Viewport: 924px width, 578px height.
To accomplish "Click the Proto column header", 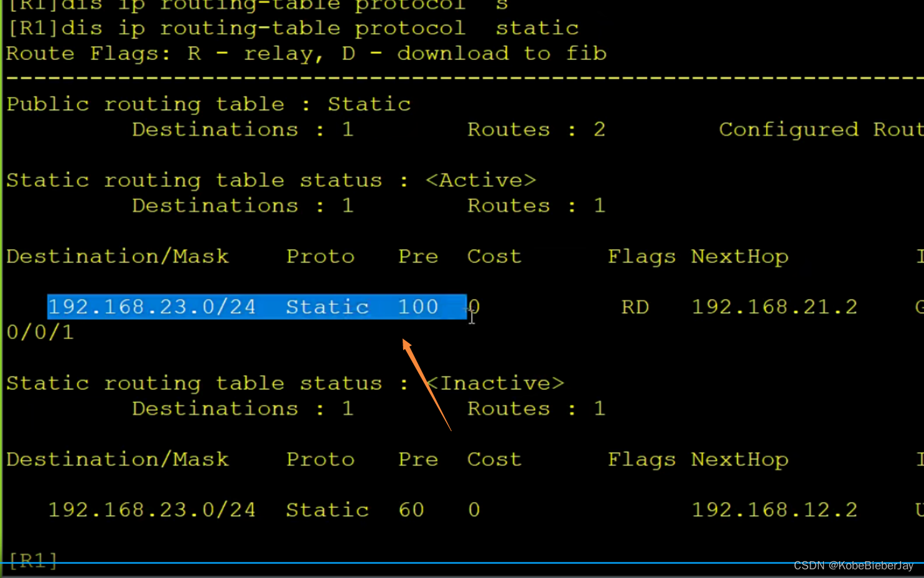I will tap(320, 256).
